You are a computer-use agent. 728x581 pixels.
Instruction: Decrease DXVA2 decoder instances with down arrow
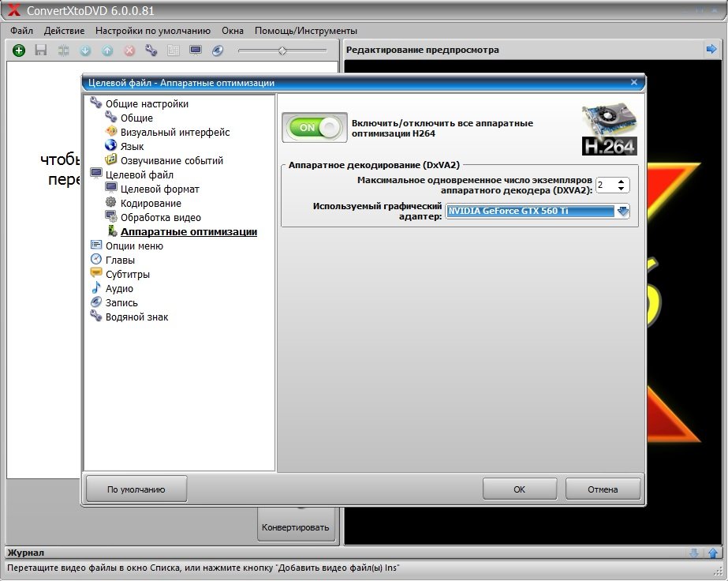coord(622,189)
